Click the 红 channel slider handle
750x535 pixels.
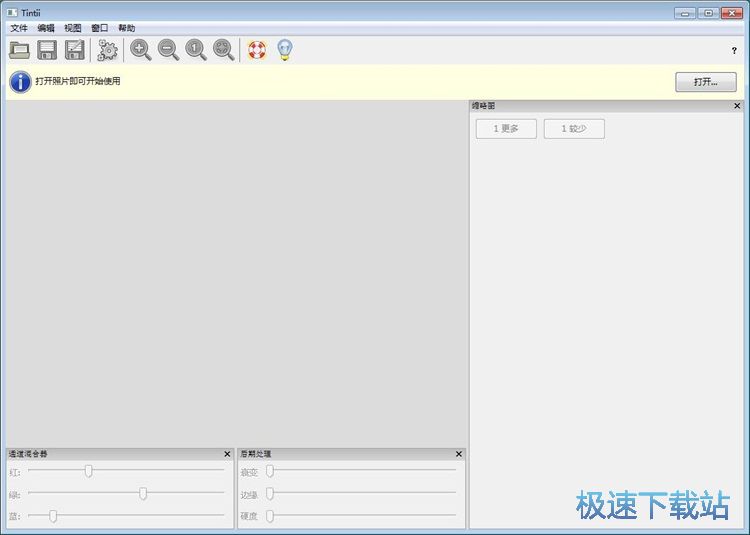pos(88,471)
